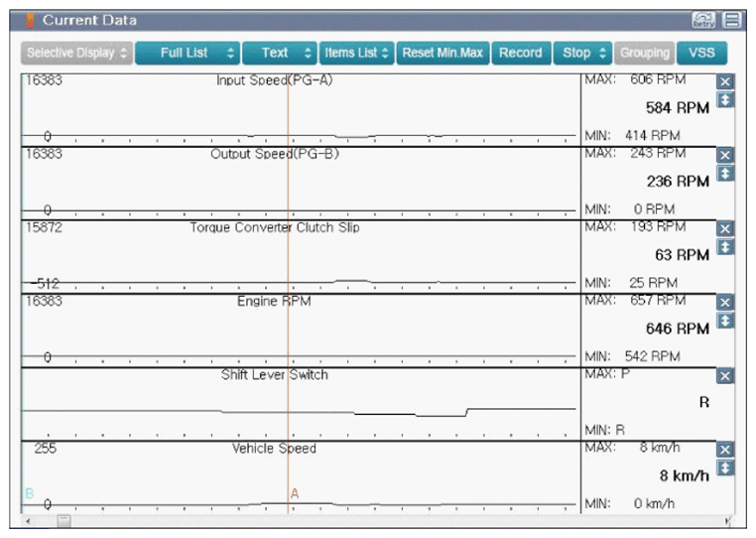Image resolution: width=756 pixels, height=538 pixels.
Task: Click the MIN: 542 RPM reading
Action: 632,356
